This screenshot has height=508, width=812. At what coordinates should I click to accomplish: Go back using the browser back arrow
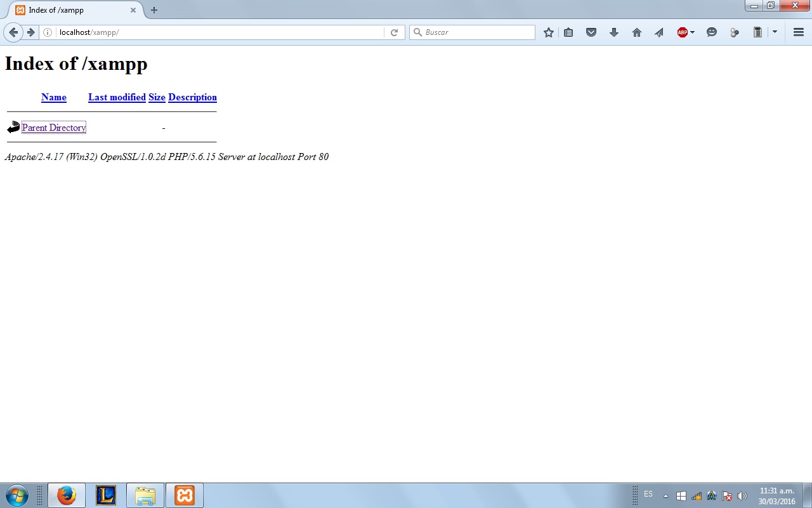pyautogui.click(x=13, y=32)
